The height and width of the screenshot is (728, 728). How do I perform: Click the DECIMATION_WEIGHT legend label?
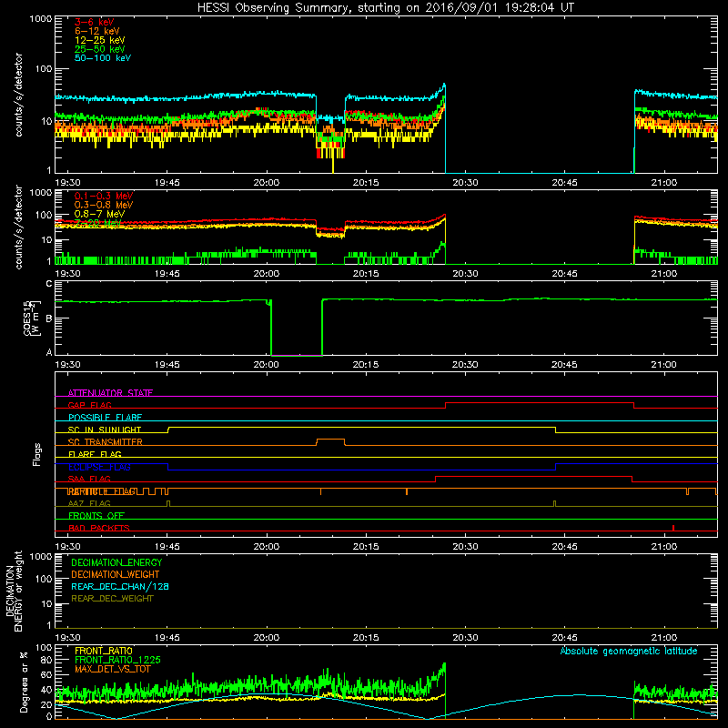pyautogui.click(x=116, y=574)
